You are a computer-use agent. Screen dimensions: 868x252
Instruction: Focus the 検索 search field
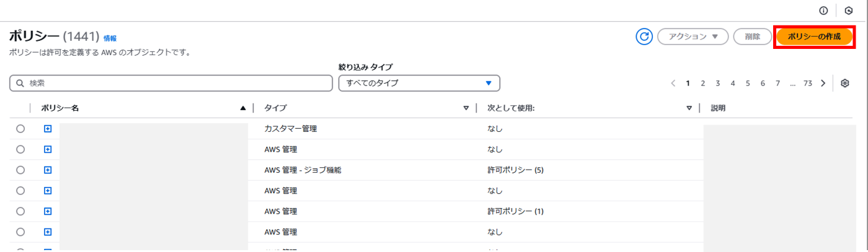point(171,83)
